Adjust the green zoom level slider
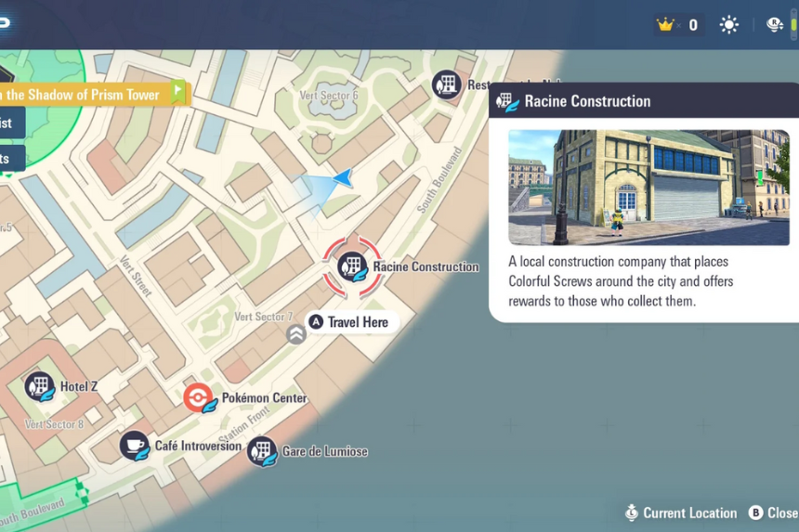Viewport: 799px width, 532px height. (x=794, y=25)
